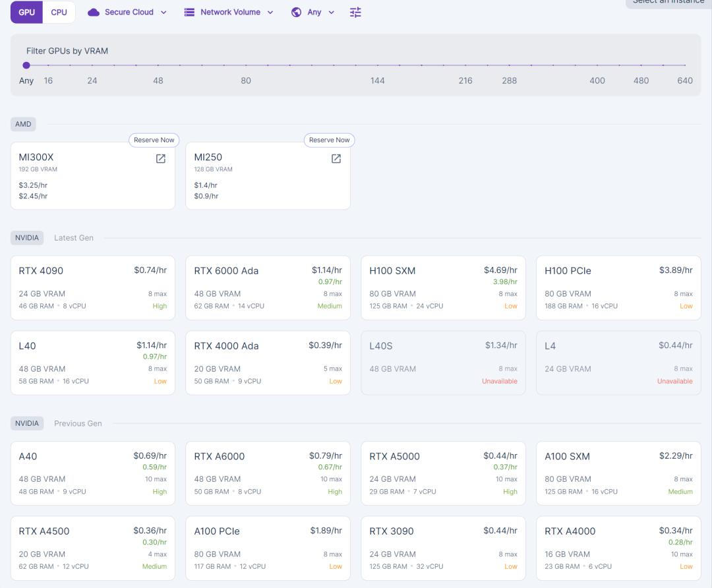Click Medium availability on RTX 6000 Ada
712x588 pixels.
tap(330, 306)
